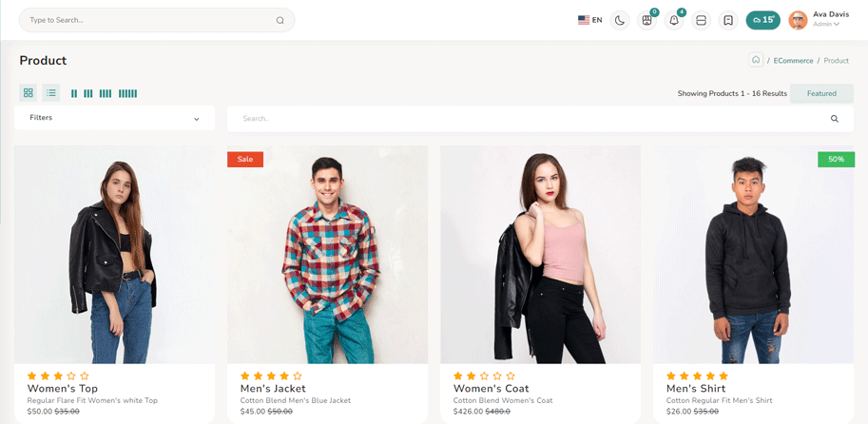Open the Featured sorting dropdown
Viewport: 868px width, 424px height.
[821, 93]
